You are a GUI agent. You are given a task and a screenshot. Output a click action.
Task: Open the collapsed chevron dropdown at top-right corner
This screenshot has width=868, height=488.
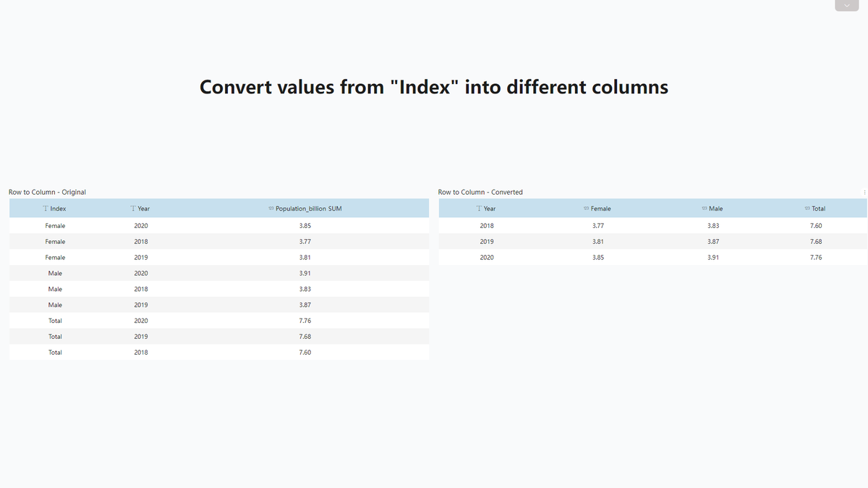coord(846,6)
